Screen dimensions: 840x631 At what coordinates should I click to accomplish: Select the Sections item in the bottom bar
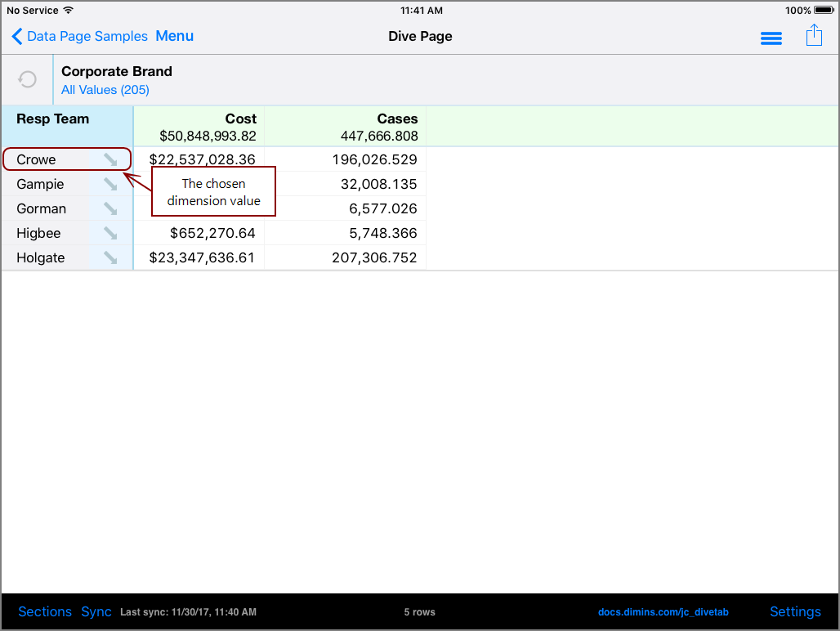(x=45, y=611)
